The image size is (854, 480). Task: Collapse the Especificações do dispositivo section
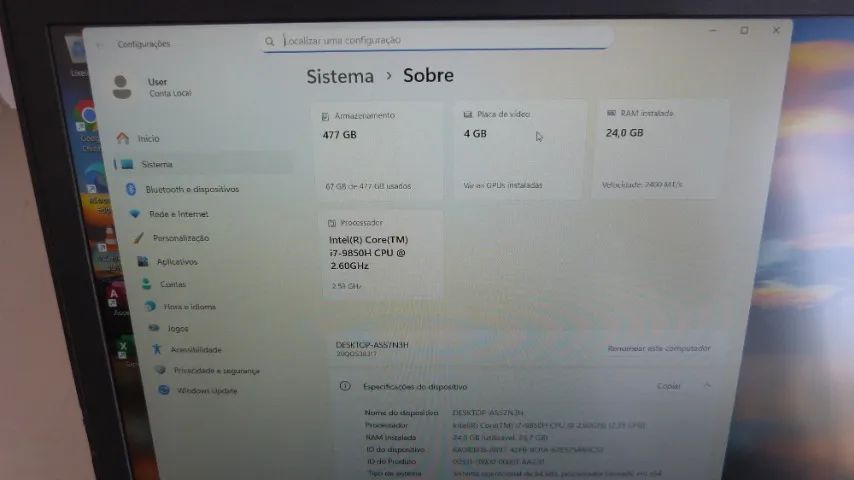(x=707, y=385)
